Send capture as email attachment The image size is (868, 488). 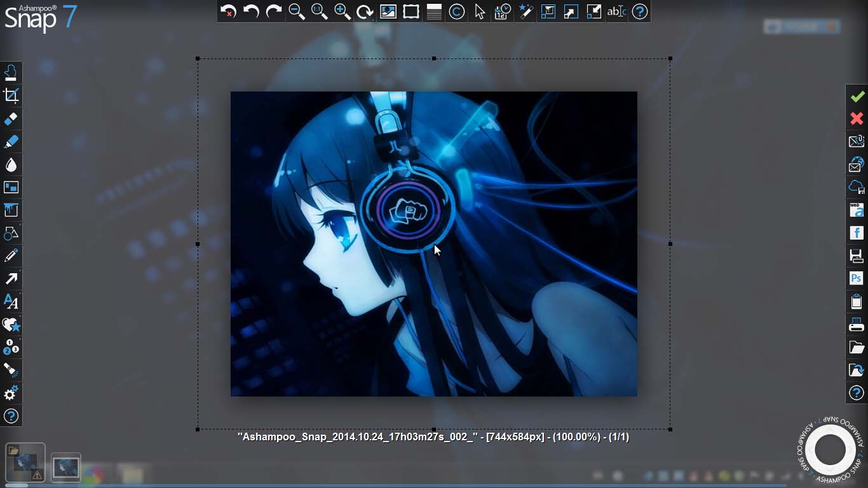point(857,142)
